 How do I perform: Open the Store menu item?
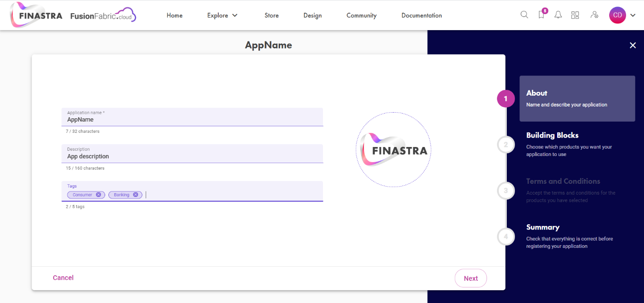click(x=272, y=16)
